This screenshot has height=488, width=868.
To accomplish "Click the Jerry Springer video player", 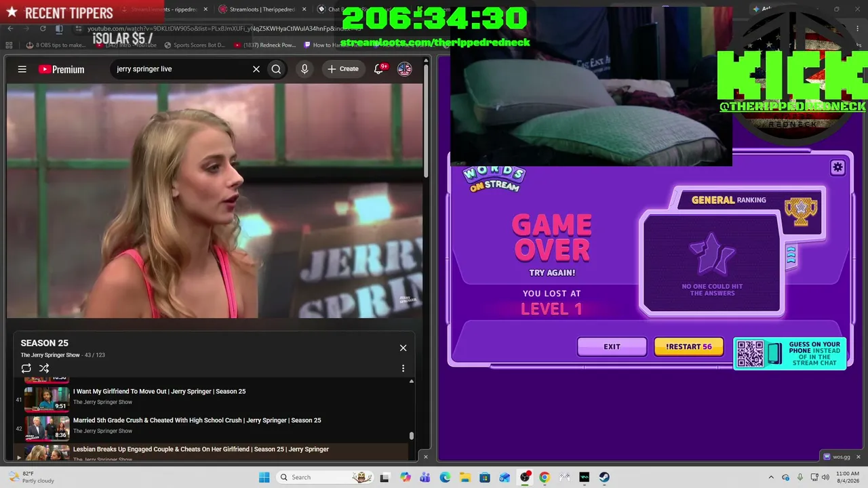I will (214, 201).
